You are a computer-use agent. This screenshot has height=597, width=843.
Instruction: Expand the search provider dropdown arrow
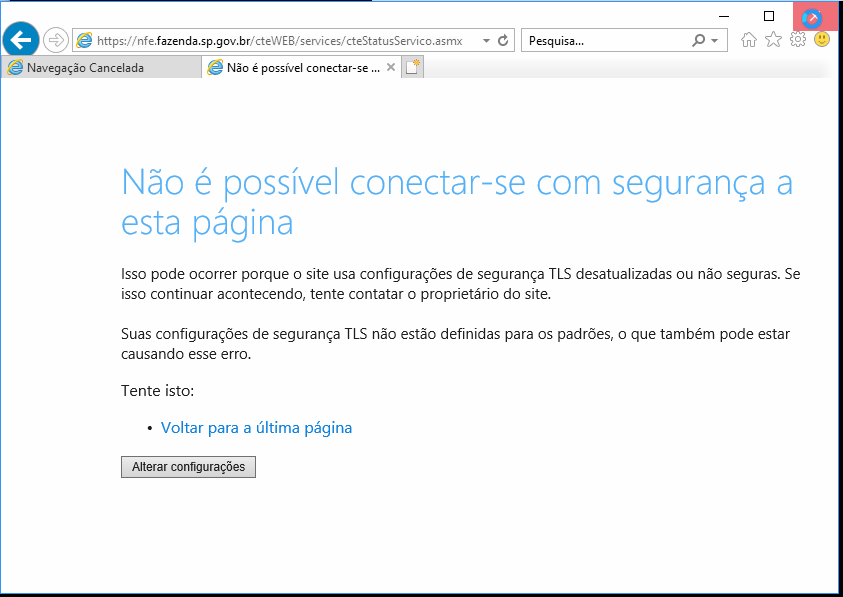coord(715,41)
